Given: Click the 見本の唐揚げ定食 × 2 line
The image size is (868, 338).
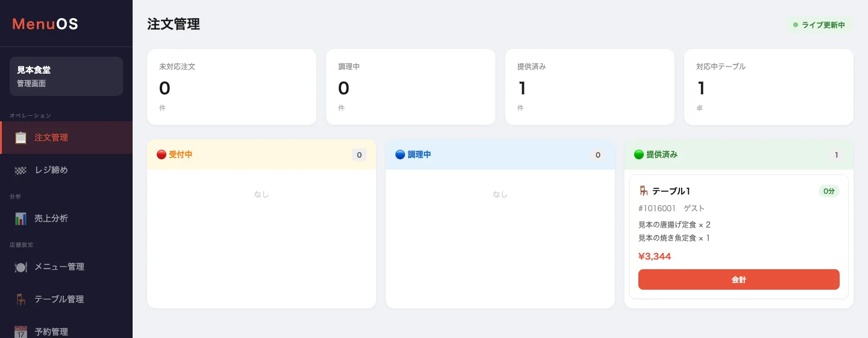Looking at the screenshot, I should pos(675,225).
